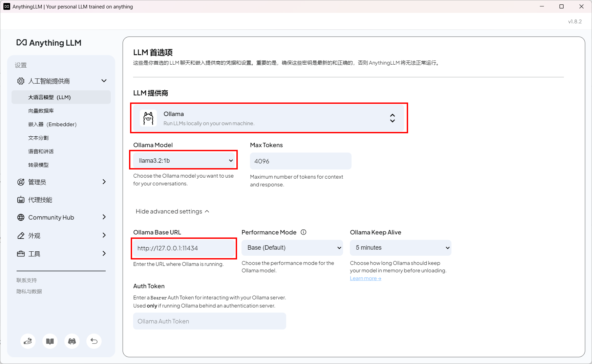Click the Ollama Base URL field
Screen dimensions: 592x364
[184, 248]
